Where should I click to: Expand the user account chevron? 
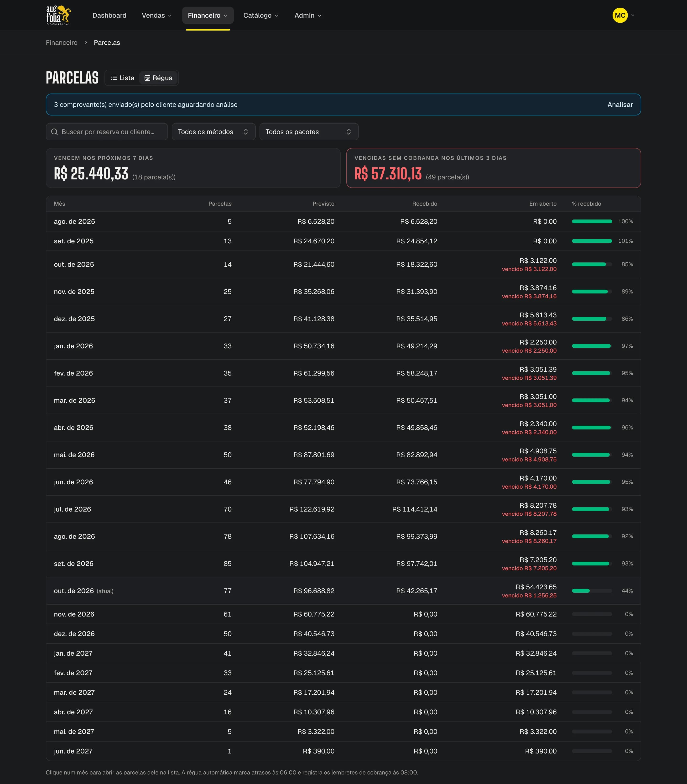coord(633,15)
